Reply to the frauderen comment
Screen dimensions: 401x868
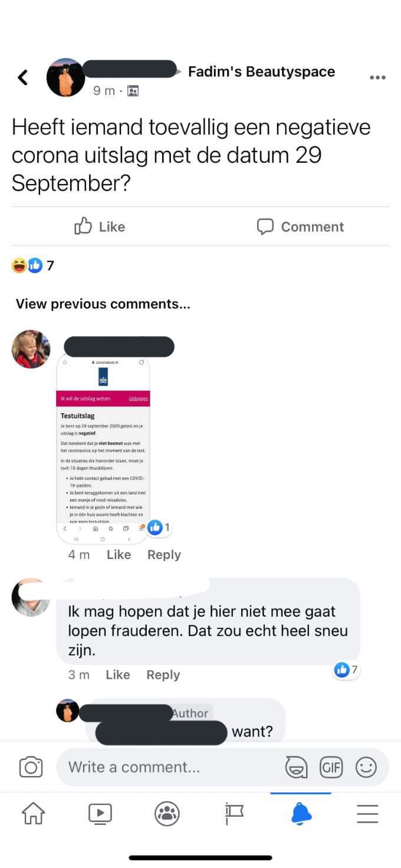(163, 675)
